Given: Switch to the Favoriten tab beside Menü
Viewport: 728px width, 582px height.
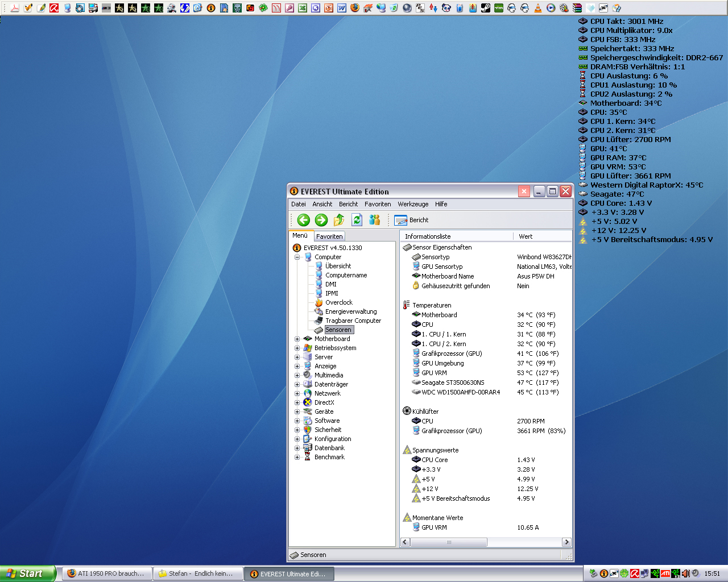Looking at the screenshot, I should coord(329,236).
